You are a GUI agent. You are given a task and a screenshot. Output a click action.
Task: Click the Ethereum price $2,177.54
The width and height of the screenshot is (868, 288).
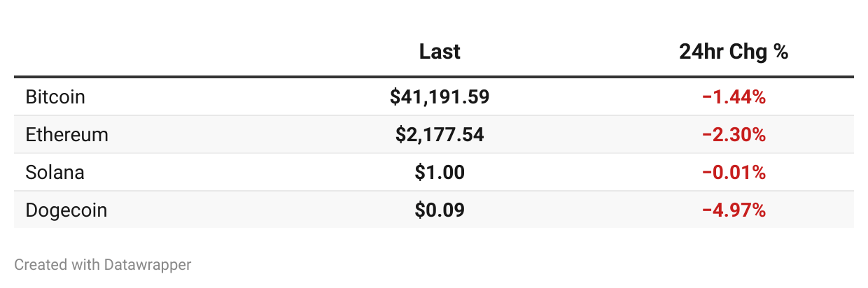[x=440, y=135]
